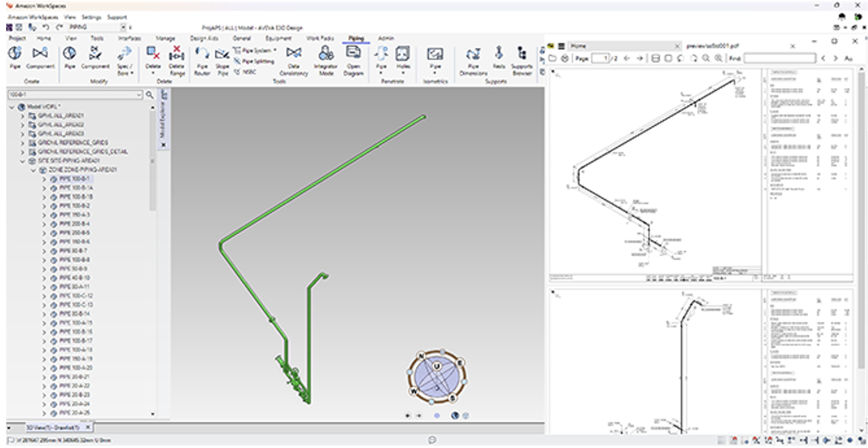
Task: Switch to the Equipment ribbon tab
Action: 278,38
